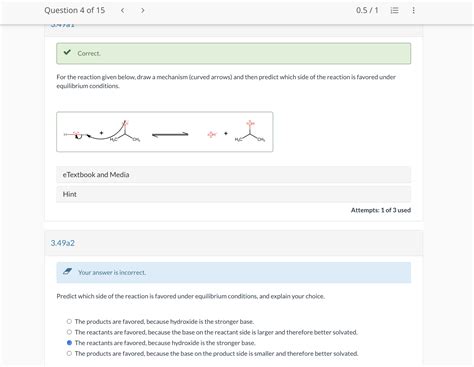The image size is (474, 367).
Task: Expand the Hint section
Action: [x=234, y=194]
